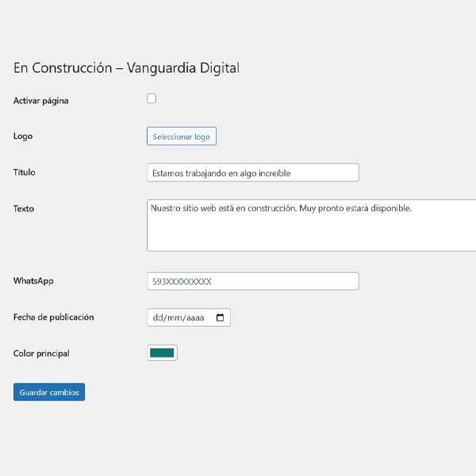Enable the Activar página checkbox
The image size is (476, 476).
pos(152,98)
